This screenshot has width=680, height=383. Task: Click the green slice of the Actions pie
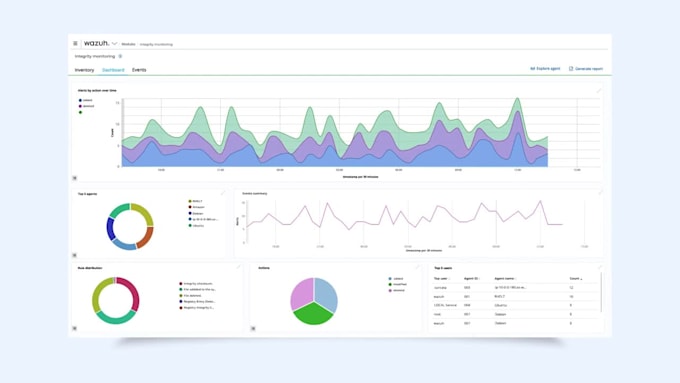point(313,315)
